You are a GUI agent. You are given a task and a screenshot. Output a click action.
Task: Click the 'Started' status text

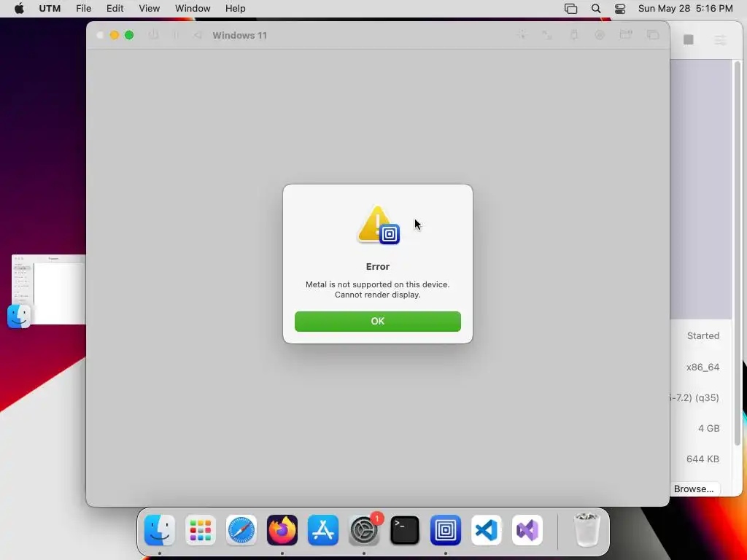(x=703, y=335)
